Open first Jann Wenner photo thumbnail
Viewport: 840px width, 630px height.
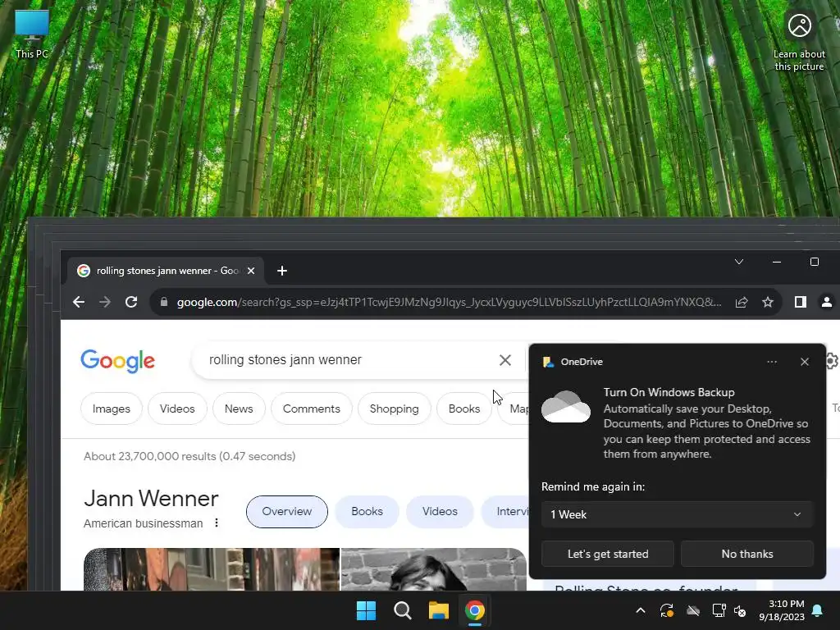point(212,569)
